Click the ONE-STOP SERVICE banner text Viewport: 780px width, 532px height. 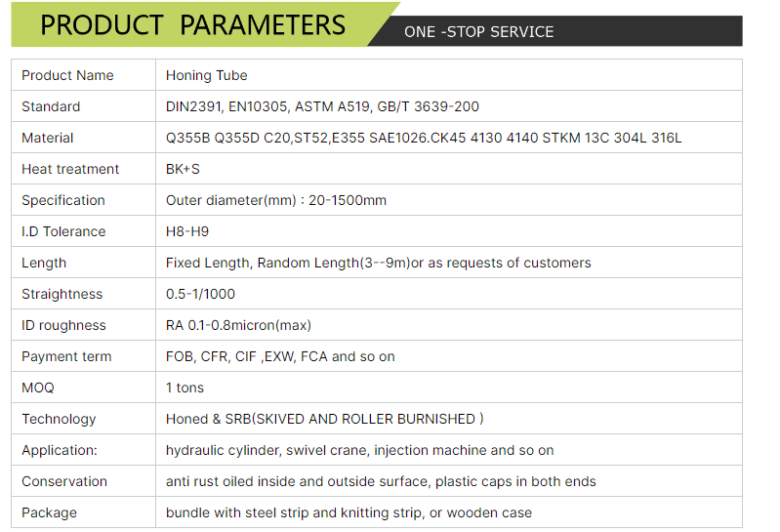478,32
